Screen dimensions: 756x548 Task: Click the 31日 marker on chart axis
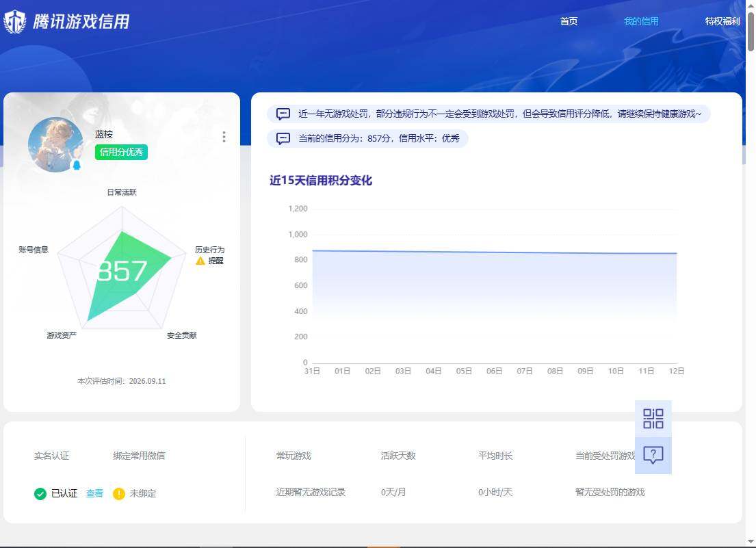coord(312,371)
